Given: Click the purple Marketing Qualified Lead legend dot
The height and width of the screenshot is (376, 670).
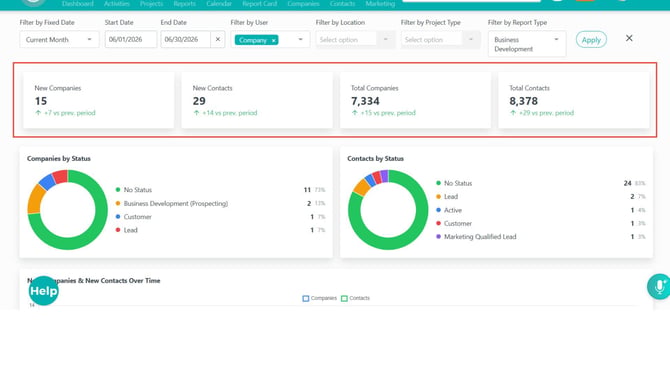Looking at the screenshot, I should [438, 236].
